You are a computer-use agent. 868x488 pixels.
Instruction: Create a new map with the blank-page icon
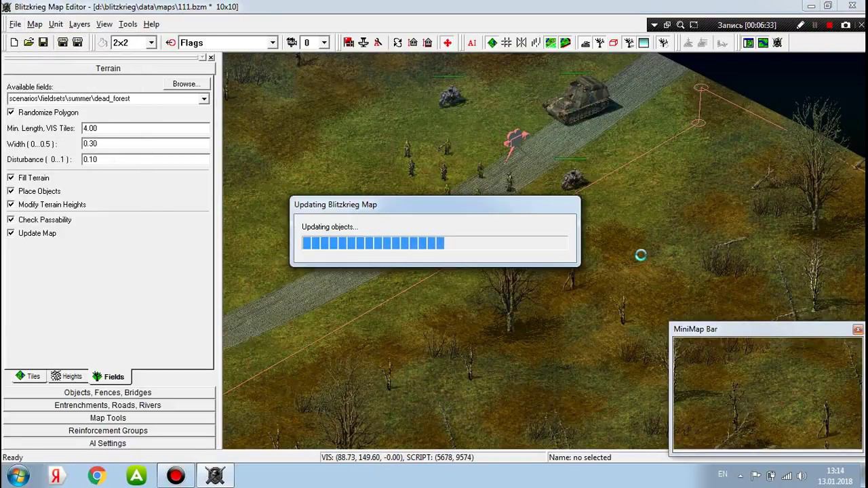(x=14, y=43)
